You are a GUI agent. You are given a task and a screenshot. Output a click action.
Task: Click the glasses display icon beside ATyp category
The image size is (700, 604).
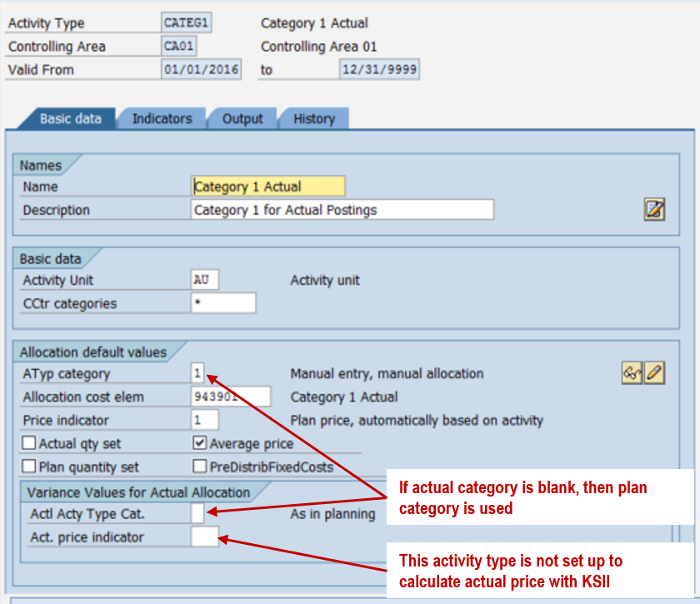pyautogui.click(x=632, y=373)
